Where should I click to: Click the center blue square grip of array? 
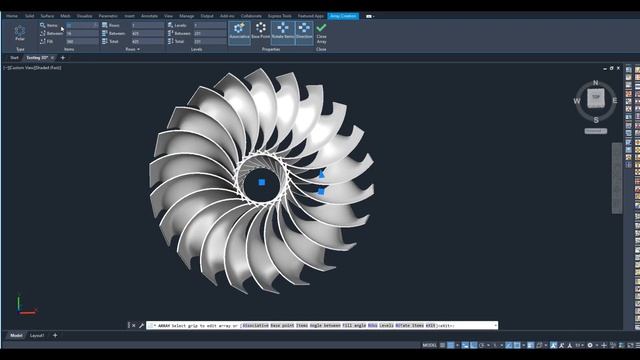pos(262,182)
